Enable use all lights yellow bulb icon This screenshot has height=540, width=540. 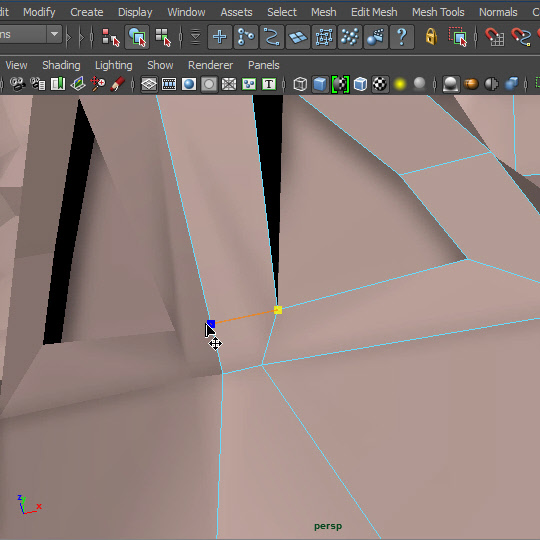(399, 84)
